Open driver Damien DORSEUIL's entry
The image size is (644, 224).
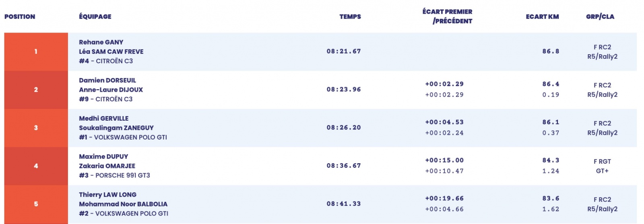107,80
